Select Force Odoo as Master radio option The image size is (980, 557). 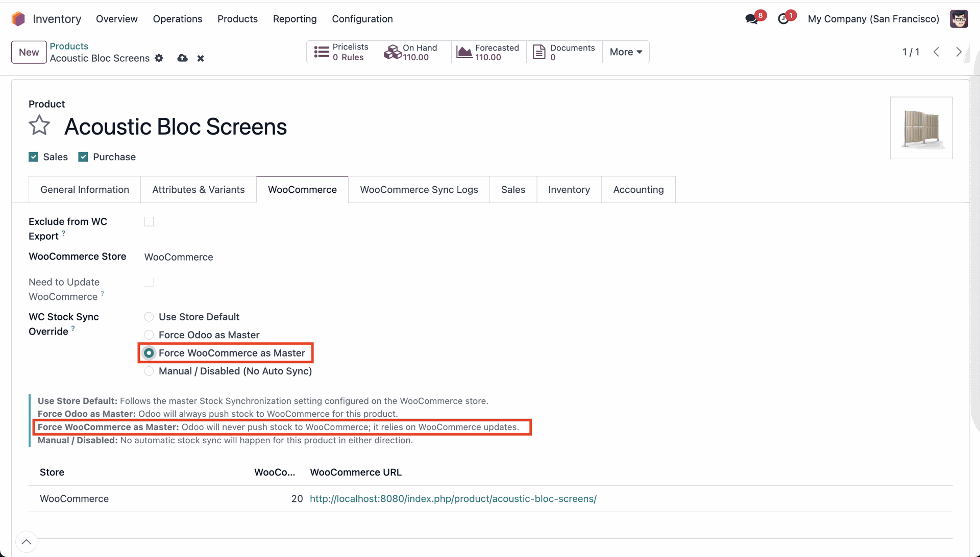(x=149, y=335)
